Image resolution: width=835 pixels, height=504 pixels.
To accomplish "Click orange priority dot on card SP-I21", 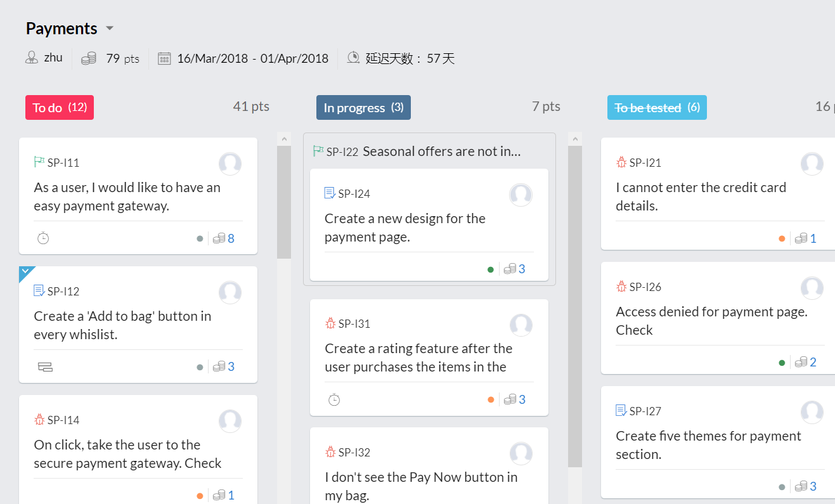I will (782, 239).
